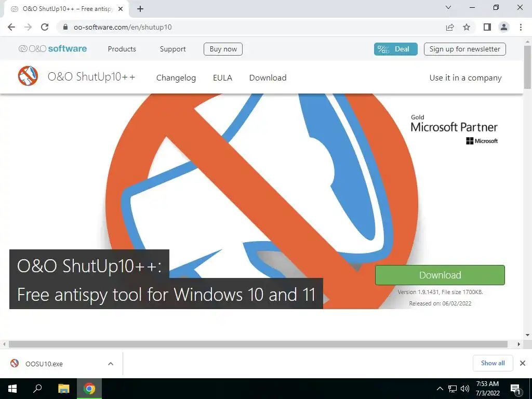
Task: Go back with the browser back arrow
Action: tap(11, 27)
